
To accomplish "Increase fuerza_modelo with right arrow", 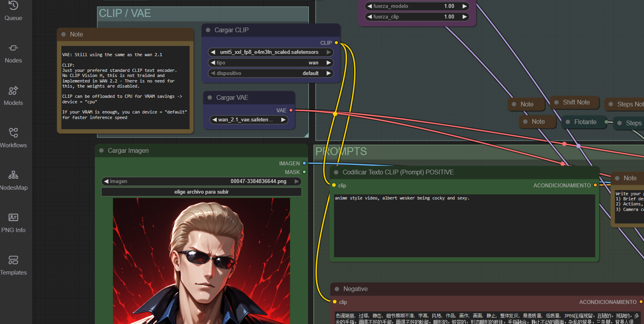I will (464, 6).
